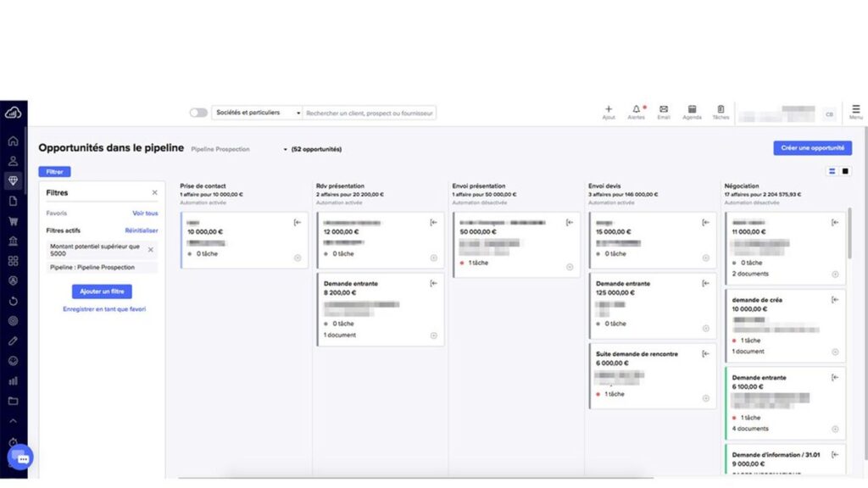Image resolution: width=868 pixels, height=488 pixels.
Task: Expand the Sociétés et particuliers dropdown
Action: click(257, 113)
